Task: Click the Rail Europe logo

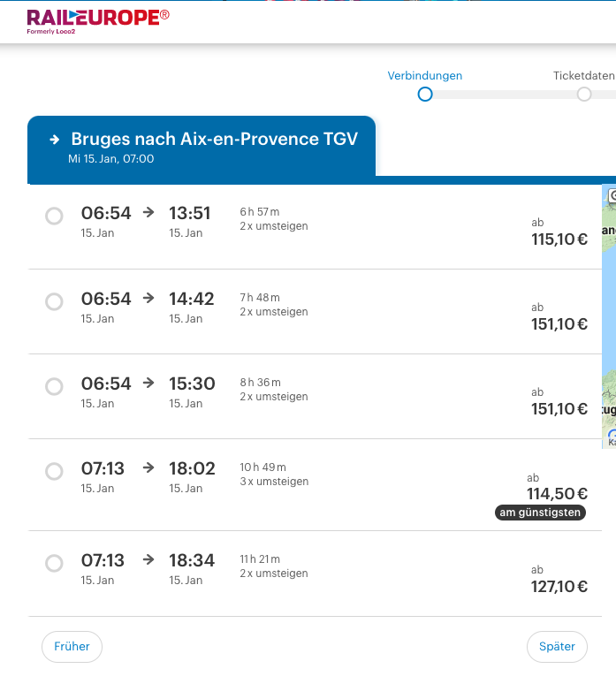Action: click(x=97, y=20)
